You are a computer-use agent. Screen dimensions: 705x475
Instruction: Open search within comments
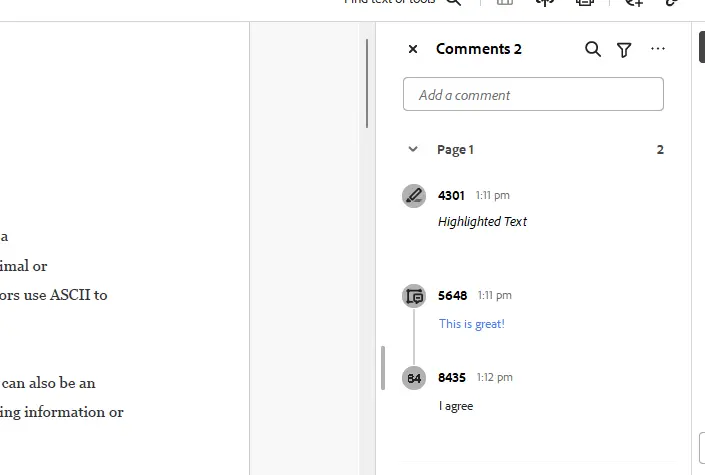[593, 49]
